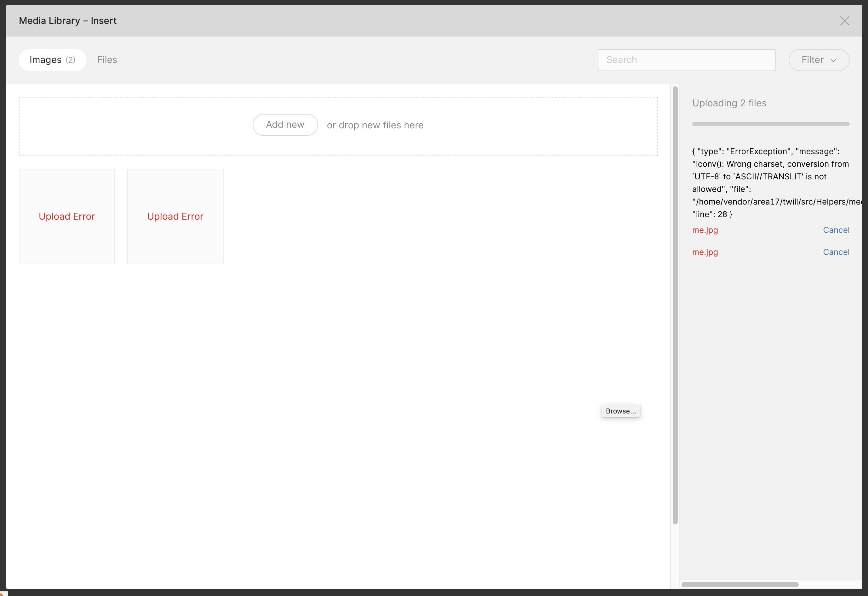
Task: Click the Filter chevron arrow
Action: pyautogui.click(x=833, y=60)
